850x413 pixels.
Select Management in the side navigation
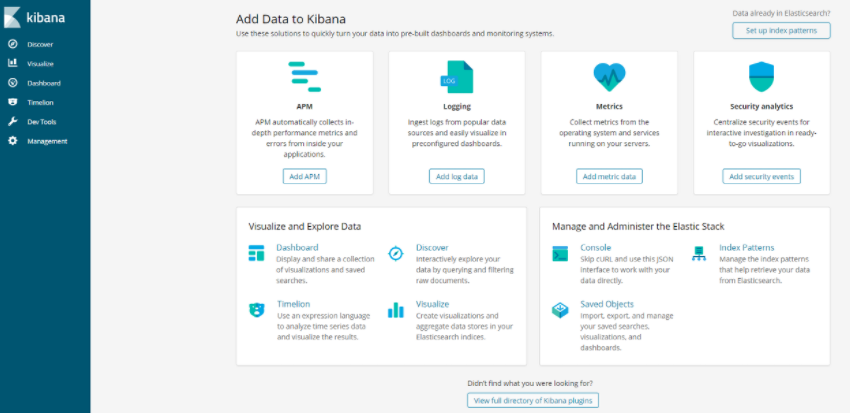tap(47, 141)
